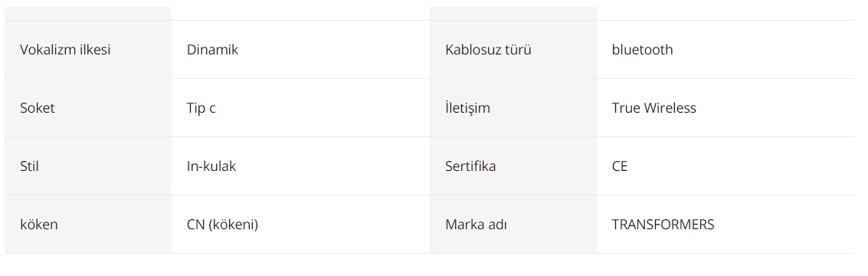Click the word adı in Marka label
Screen dimensions: 868x276
498,225
